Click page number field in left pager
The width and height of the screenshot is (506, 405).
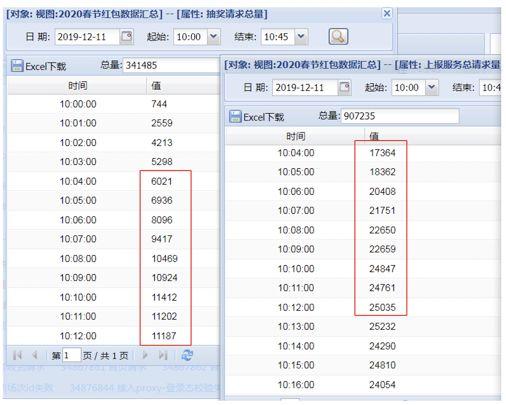(71, 356)
